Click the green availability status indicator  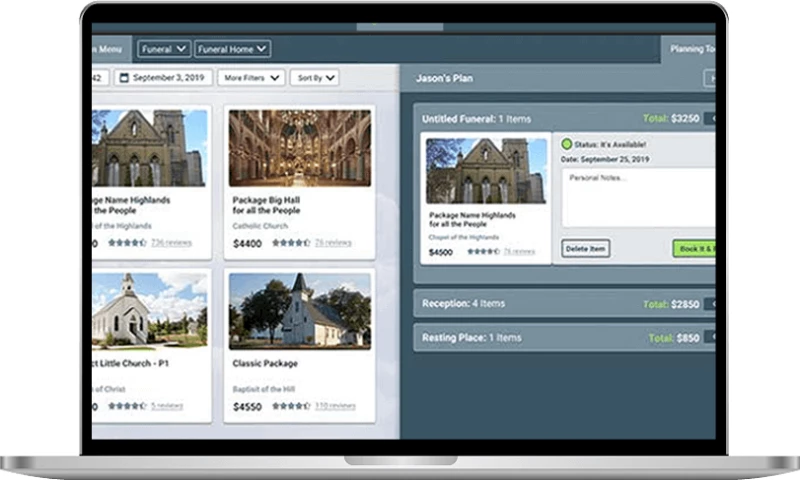pos(566,145)
